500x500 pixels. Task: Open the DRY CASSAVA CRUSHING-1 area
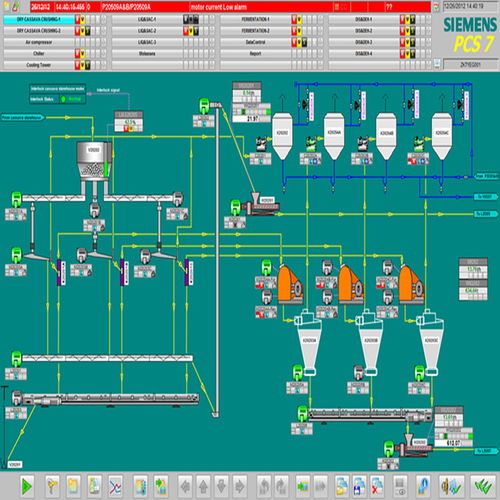[39, 19]
